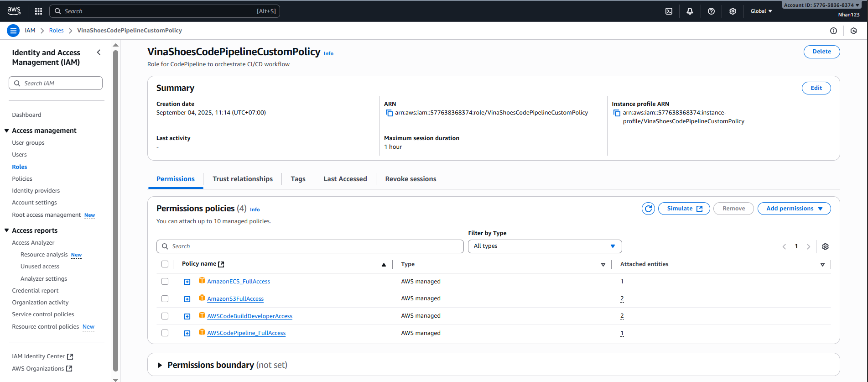Screen dimensions: 868x382
Task: Copy the instance profile ARN
Action: pos(617,113)
